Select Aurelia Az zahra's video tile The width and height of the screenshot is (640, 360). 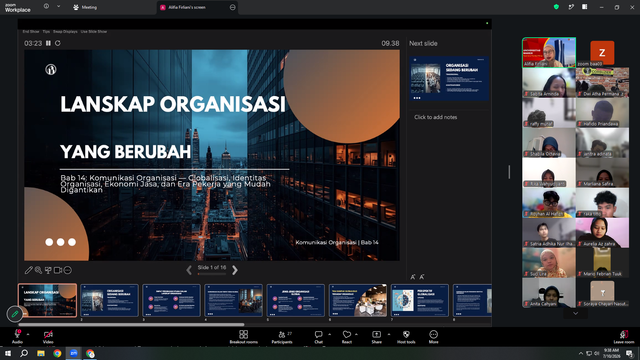click(x=602, y=232)
